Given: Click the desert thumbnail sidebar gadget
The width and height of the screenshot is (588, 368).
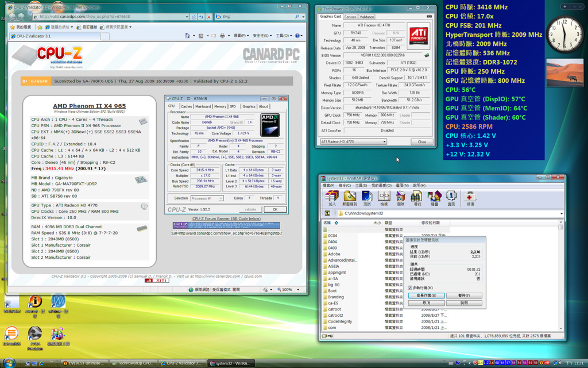Looking at the screenshot, I should pos(565,73).
